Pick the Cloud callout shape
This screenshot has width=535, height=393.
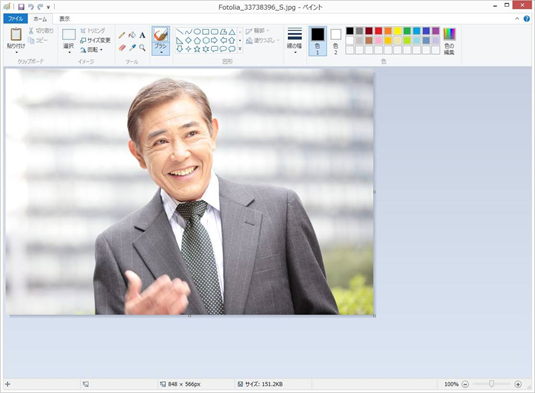coord(232,49)
